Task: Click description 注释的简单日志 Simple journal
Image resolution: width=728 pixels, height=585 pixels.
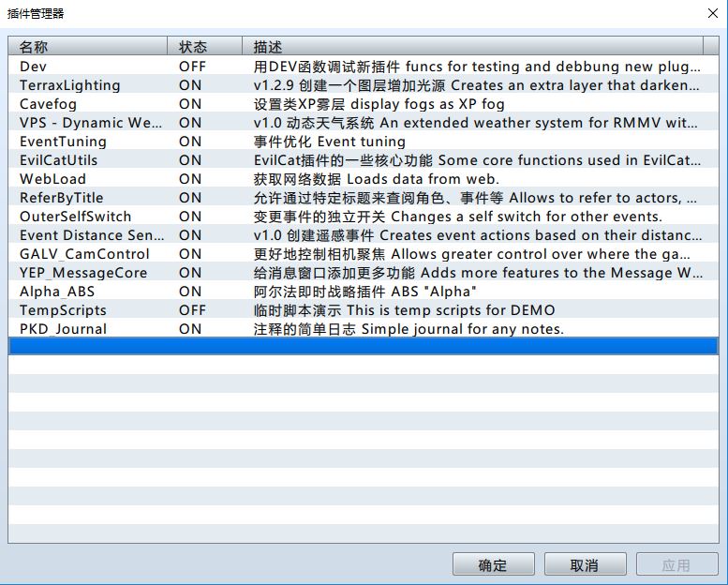Action: tap(409, 329)
